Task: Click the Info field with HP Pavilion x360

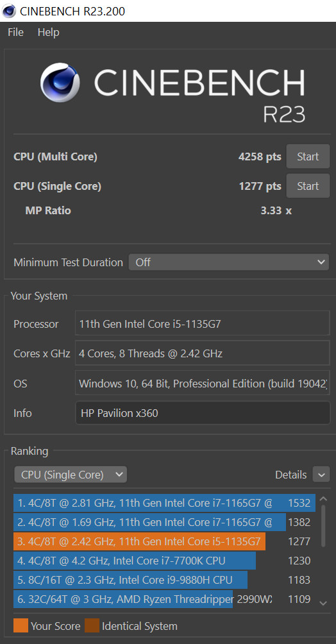Action: pos(203,413)
